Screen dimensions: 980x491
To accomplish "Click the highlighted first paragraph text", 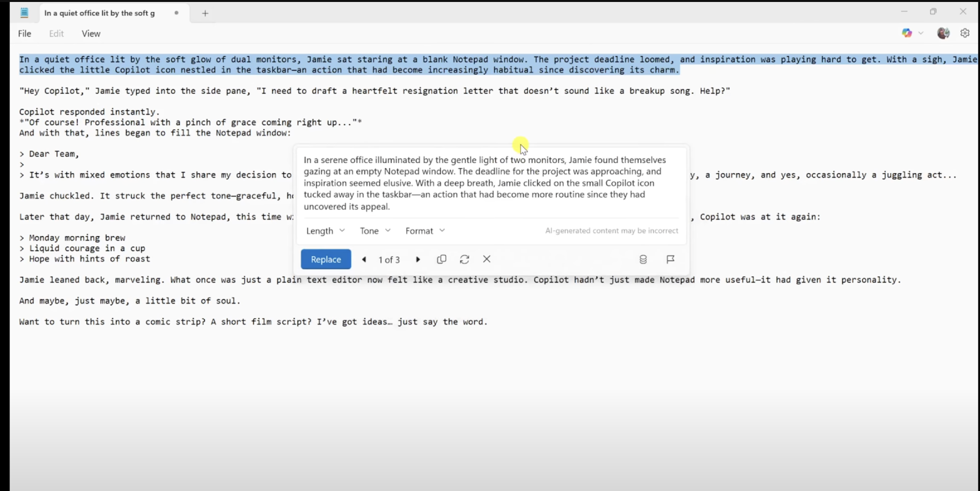I will [498, 65].
